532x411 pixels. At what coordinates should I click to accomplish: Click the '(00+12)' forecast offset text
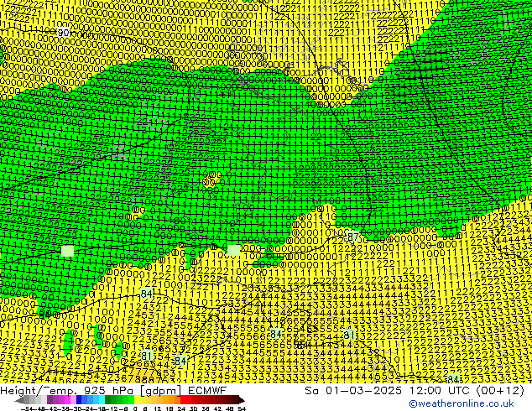pos(501,391)
